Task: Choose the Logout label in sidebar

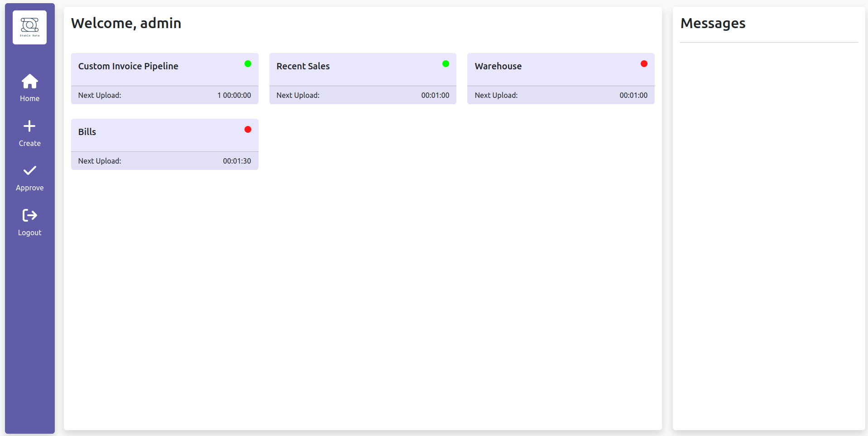Action: click(x=29, y=233)
